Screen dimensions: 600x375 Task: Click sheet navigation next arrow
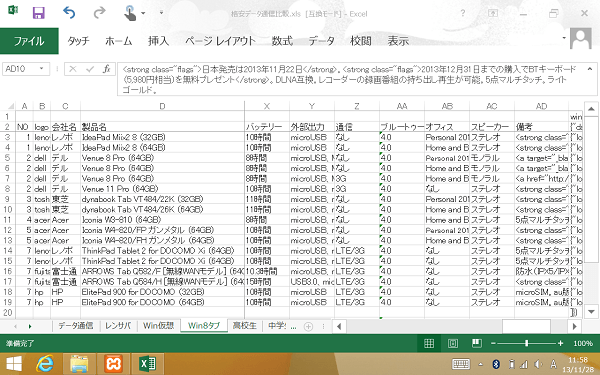30,326
